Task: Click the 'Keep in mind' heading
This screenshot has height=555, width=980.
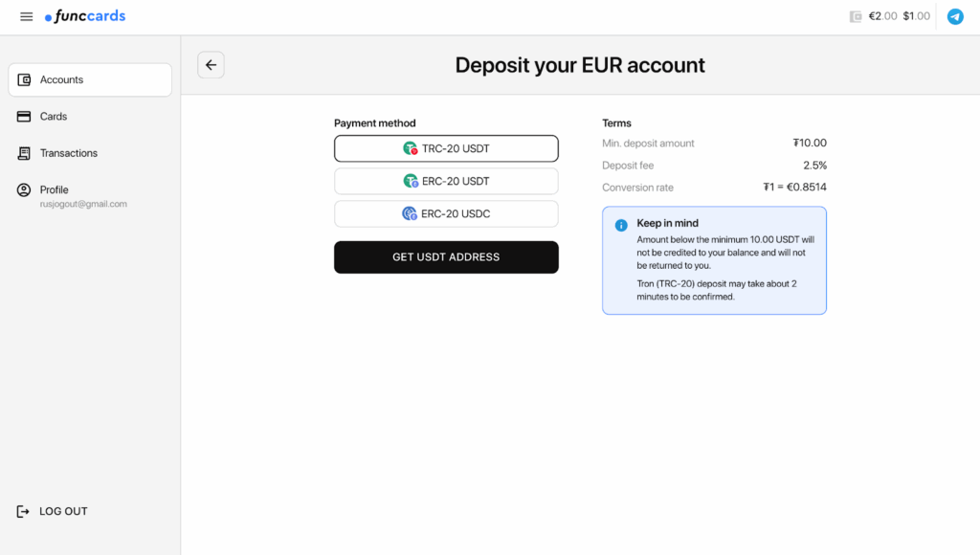Action: pos(667,223)
